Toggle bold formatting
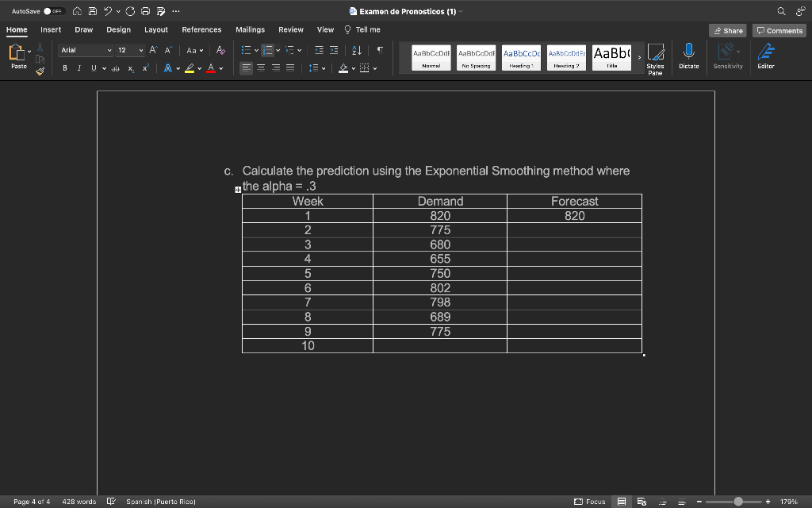 pos(64,69)
